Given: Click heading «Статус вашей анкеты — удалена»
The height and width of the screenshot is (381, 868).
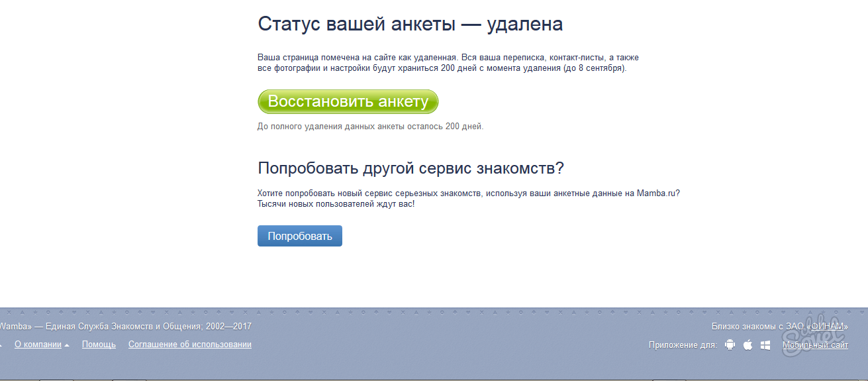Looking at the screenshot, I should (410, 25).
